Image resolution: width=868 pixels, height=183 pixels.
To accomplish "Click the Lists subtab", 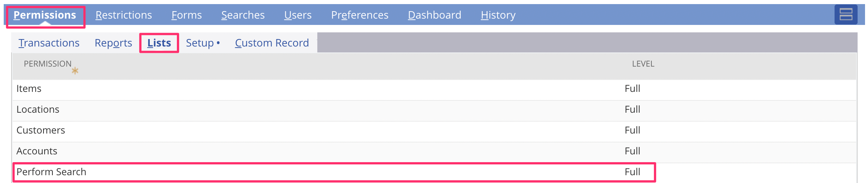I will pos(159,43).
